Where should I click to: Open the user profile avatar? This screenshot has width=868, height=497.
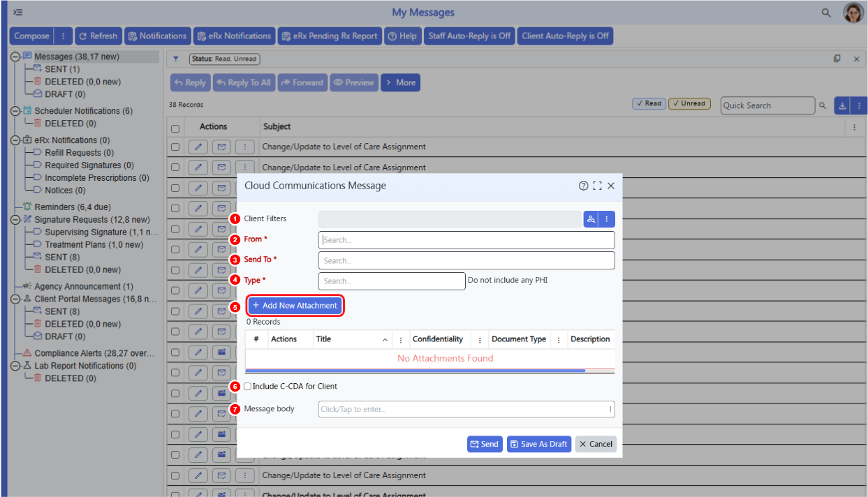point(853,13)
